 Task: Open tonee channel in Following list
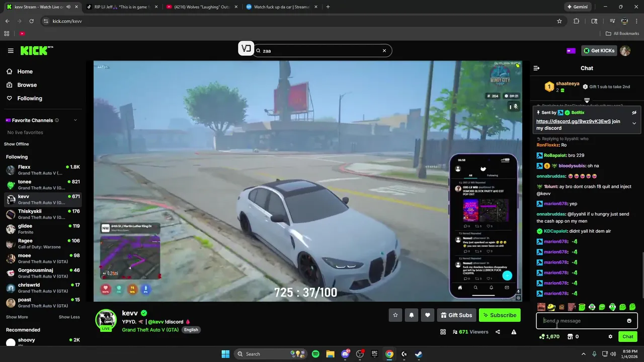click(x=43, y=185)
